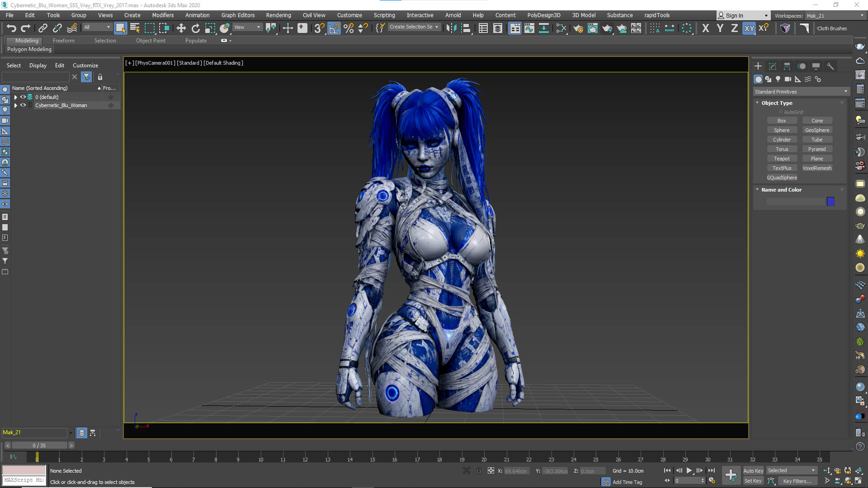Choose the Select and Rotate tool
The image size is (868, 488).
click(195, 28)
